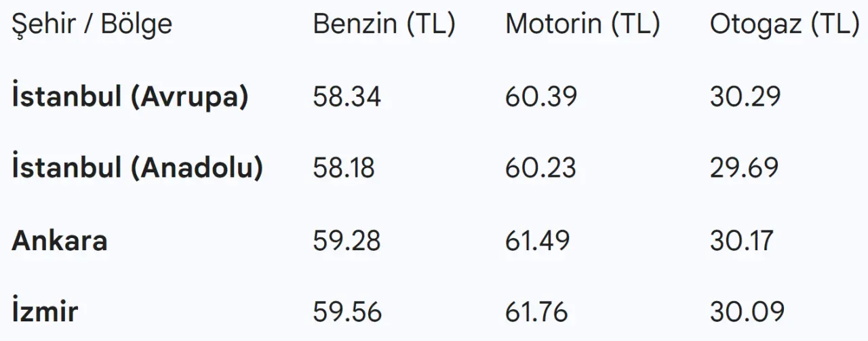The height and width of the screenshot is (341, 868).
Task: Click the Motorin (TL) column header
Action: [x=582, y=25]
